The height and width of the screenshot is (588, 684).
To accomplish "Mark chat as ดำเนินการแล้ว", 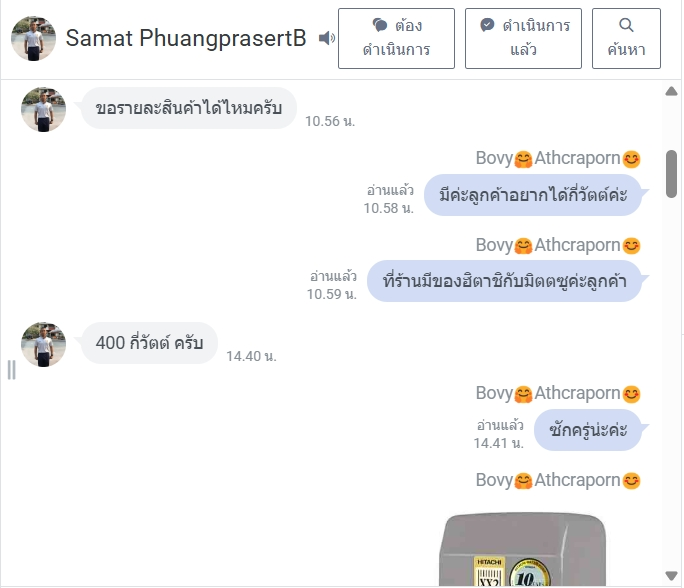I will point(523,38).
